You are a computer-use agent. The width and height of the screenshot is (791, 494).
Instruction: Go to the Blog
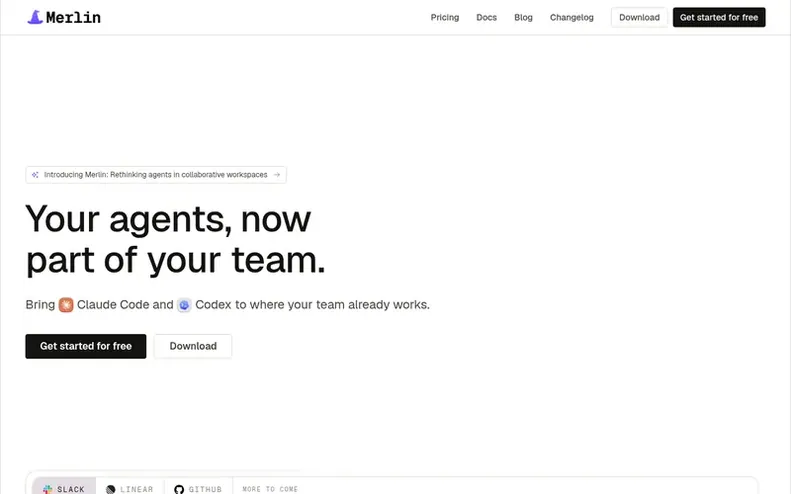tap(523, 17)
